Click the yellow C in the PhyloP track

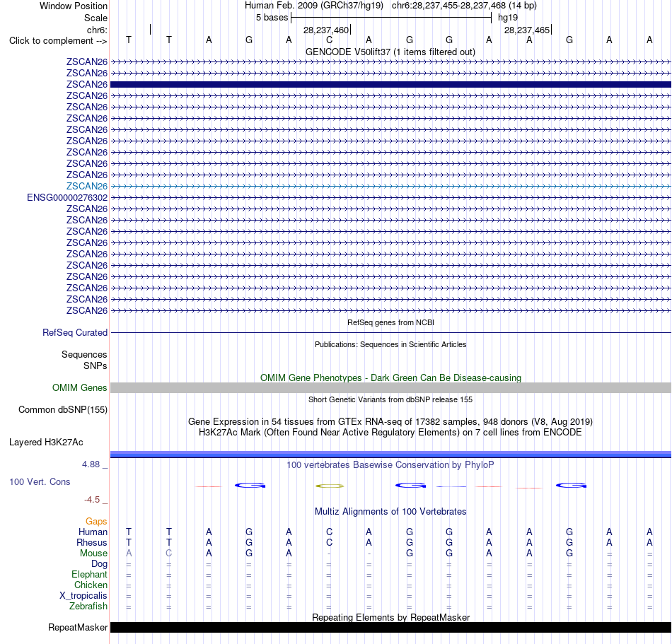(x=330, y=486)
